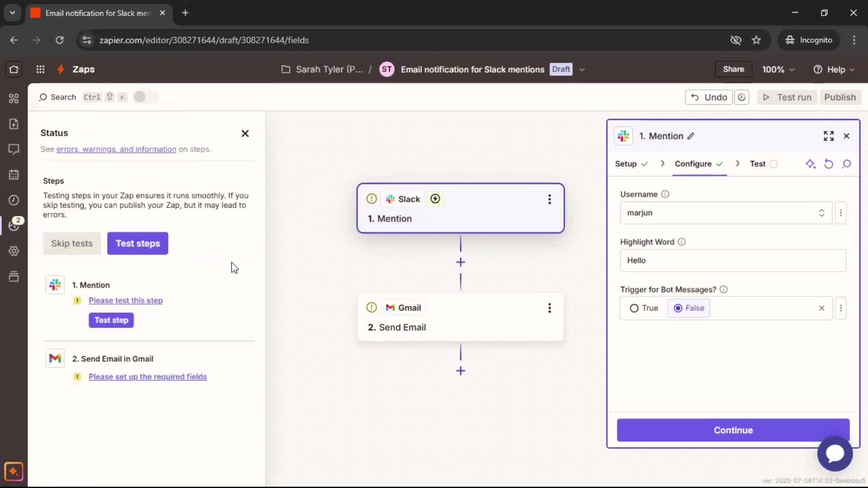Open the calendar icon in the left sidebar
868x488 pixels.
click(14, 174)
